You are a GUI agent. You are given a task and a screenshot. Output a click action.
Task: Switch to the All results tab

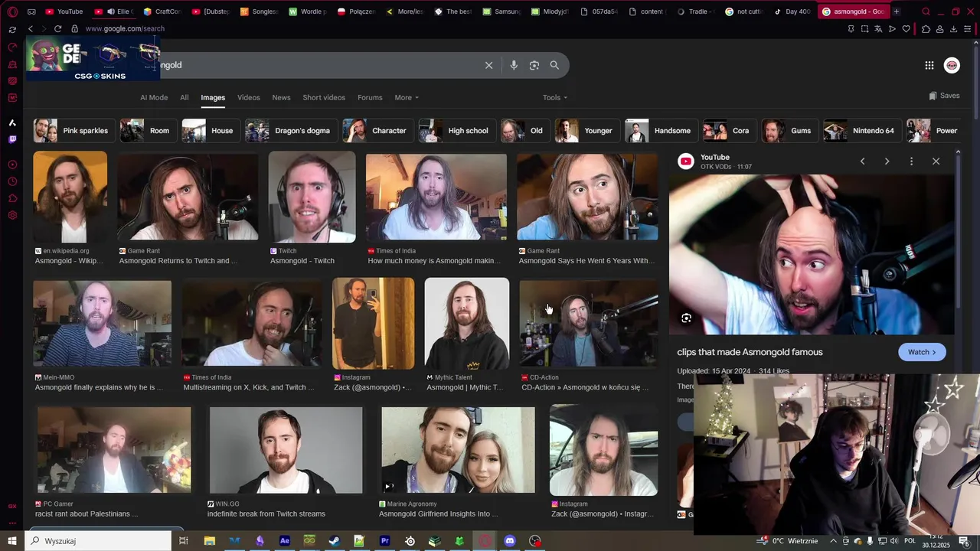tap(185, 97)
